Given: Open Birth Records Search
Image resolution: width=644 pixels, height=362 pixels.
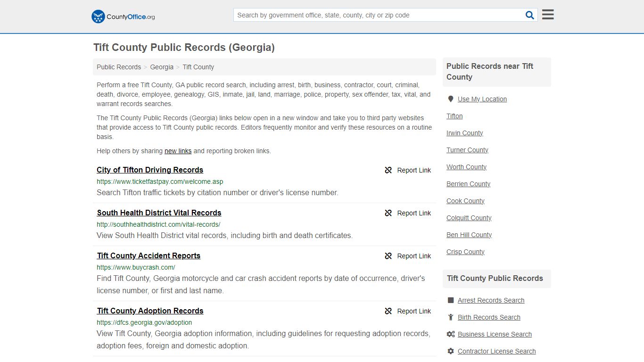Looking at the screenshot, I should (x=489, y=317).
